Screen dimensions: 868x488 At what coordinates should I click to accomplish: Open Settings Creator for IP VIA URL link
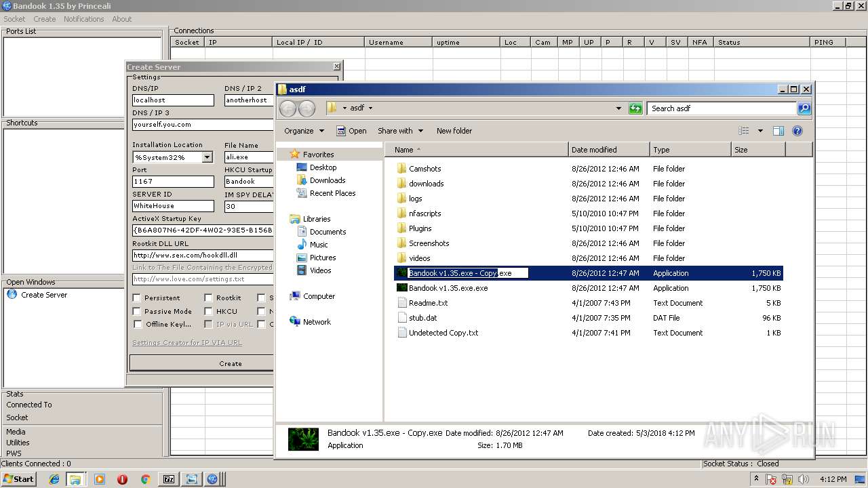click(x=187, y=343)
